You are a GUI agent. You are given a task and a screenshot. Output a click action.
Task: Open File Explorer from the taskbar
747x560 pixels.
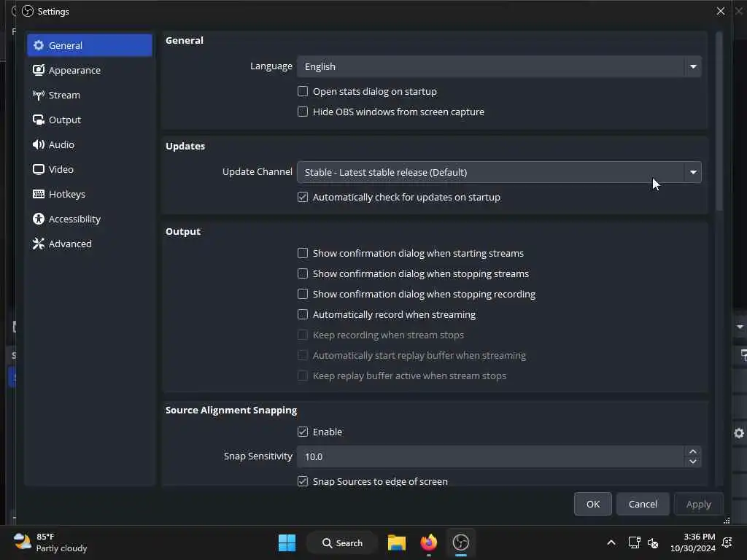(396, 542)
